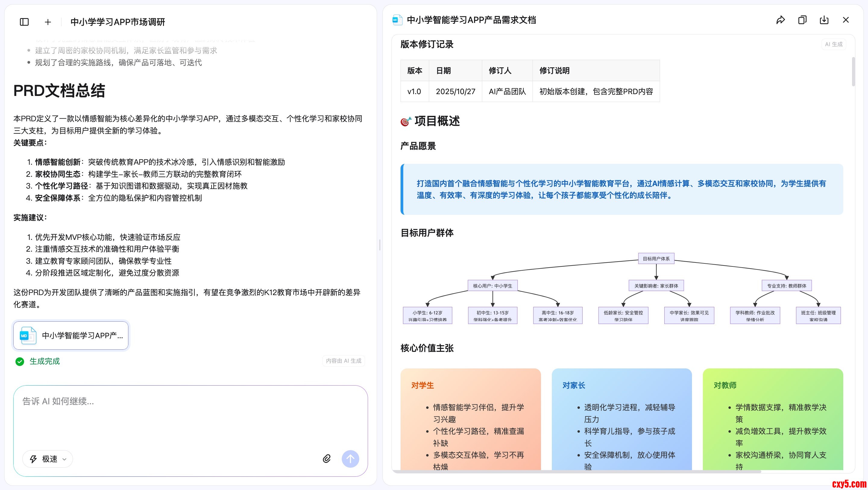Download the document via download icon
This screenshot has width=868, height=490.
(x=824, y=20)
